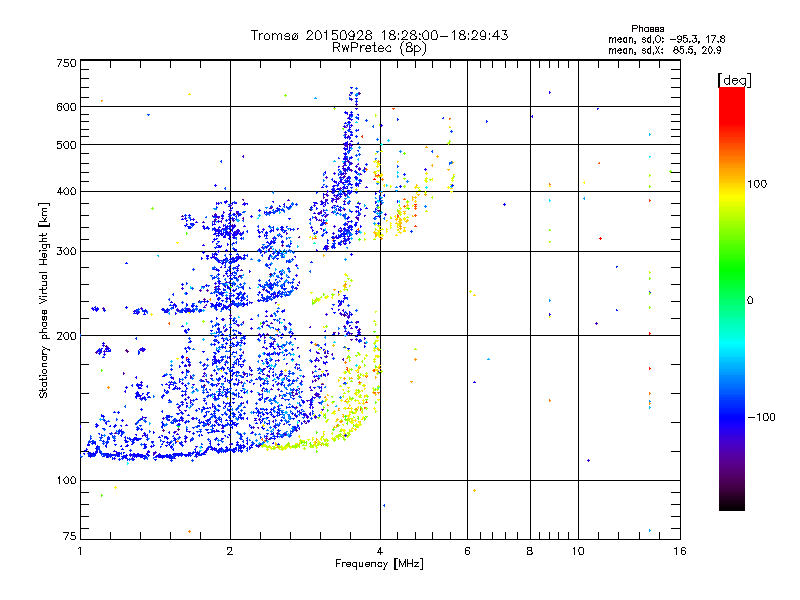
Task: Click the colorbar tick label '0'
Action: (x=750, y=301)
